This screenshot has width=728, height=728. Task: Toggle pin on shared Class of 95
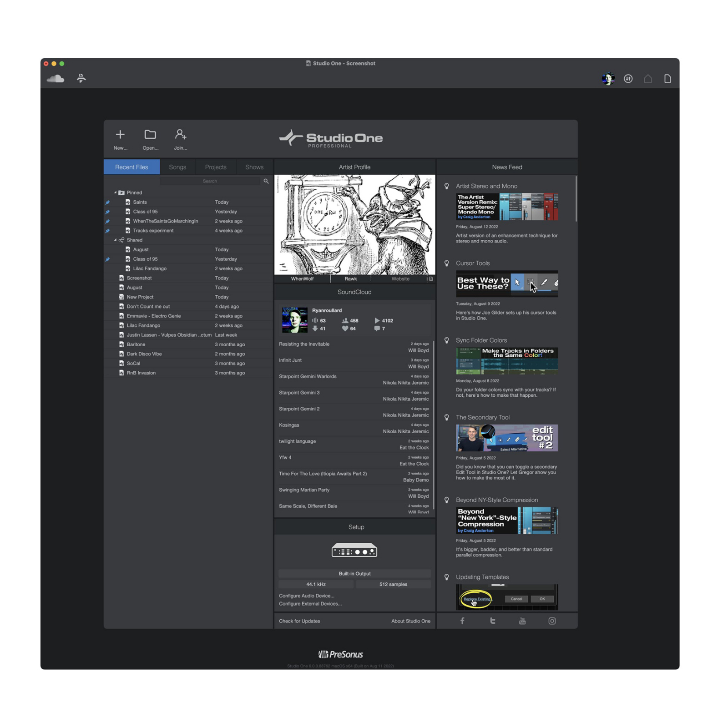pos(107,259)
